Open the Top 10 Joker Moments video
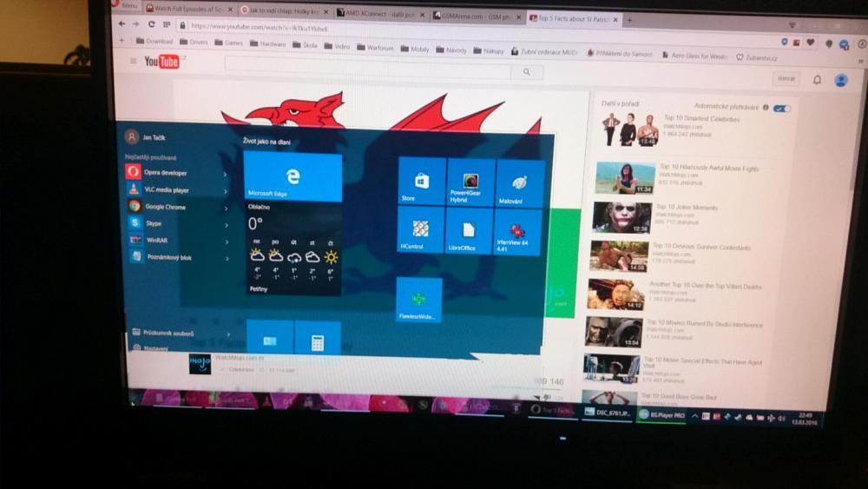Screen dimensions: 868x489 coord(621,217)
